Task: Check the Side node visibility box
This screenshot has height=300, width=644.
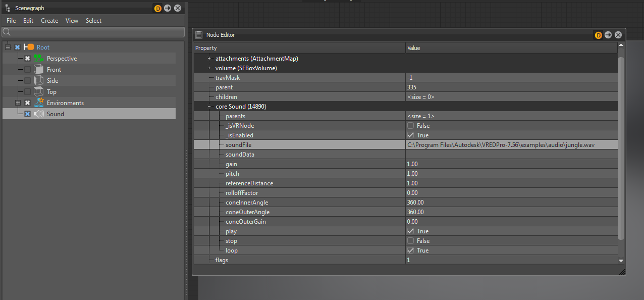Action: tap(28, 81)
